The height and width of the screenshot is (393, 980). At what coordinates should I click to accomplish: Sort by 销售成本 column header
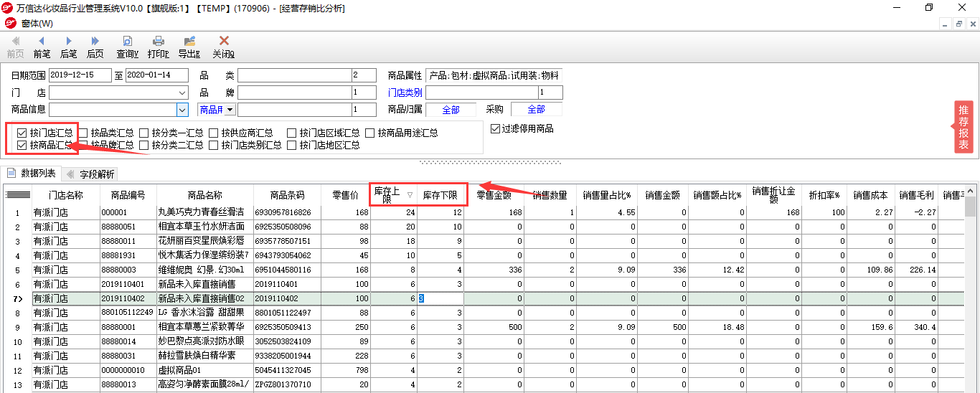(870, 195)
